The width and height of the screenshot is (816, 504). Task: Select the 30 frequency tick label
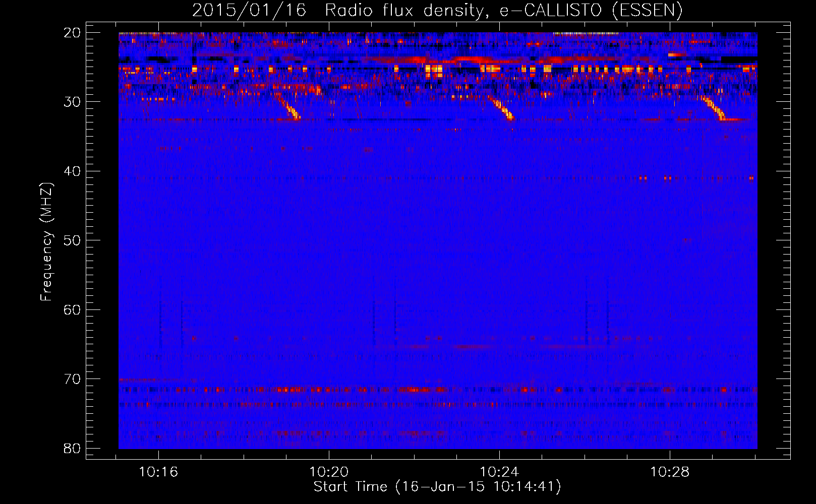tap(73, 102)
